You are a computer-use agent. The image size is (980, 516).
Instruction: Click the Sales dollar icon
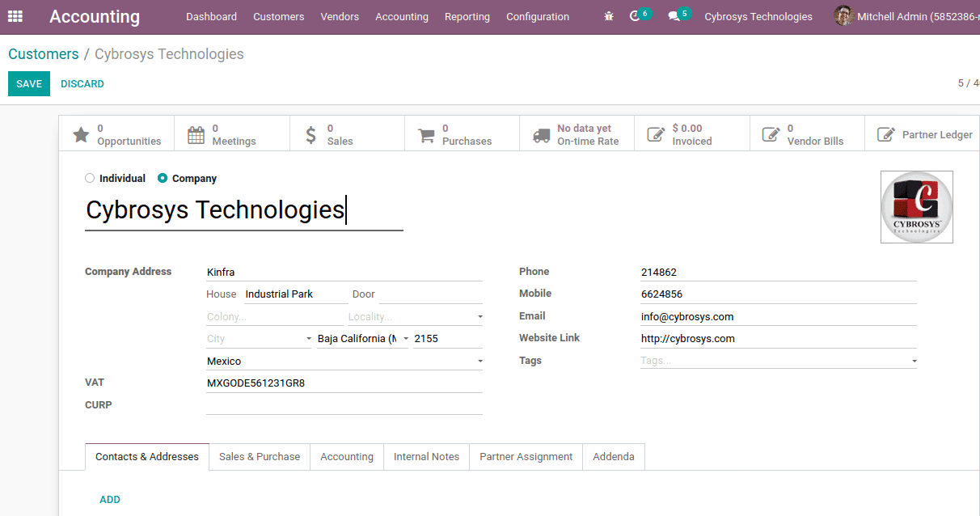311,135
